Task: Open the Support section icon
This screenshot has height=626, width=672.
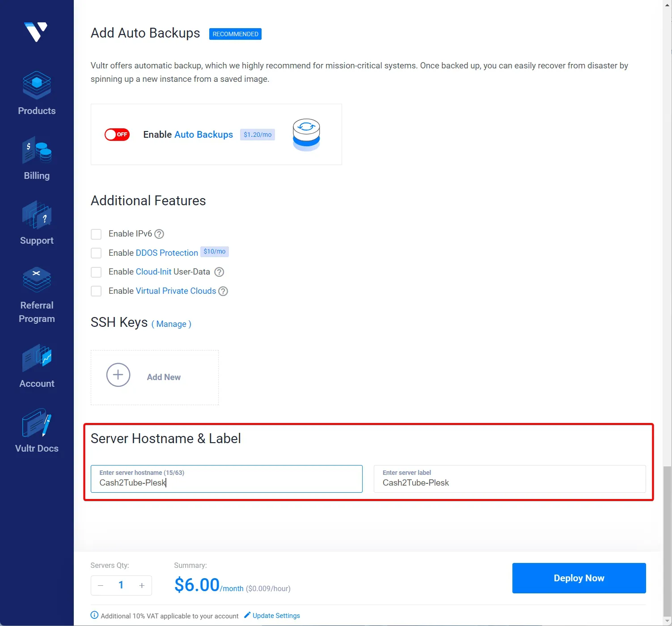Action: point(37,215)
